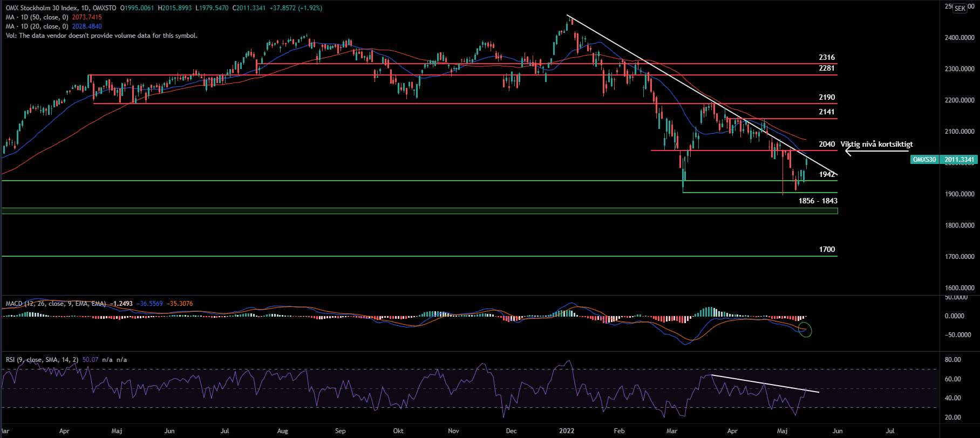This screenshot has height=438, width=980.
Task: Click the 'Viktig nivå kortsiktigt' text note
Action: pos(876,144)
